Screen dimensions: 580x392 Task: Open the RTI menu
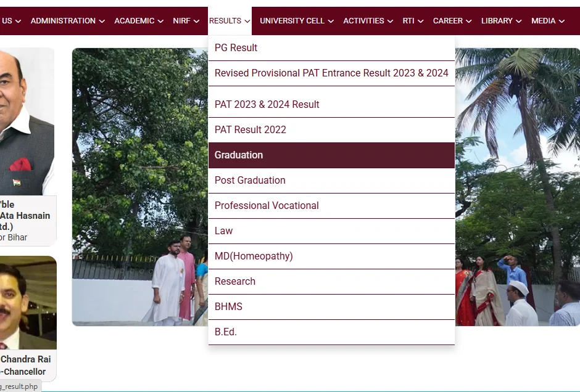tap(413, 21)
